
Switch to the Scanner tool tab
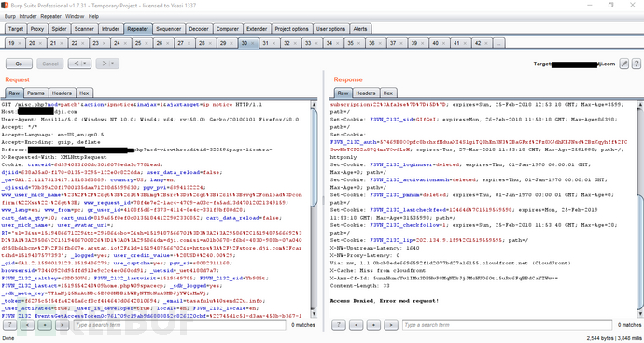pyautogui.click(x=84, y=29)
